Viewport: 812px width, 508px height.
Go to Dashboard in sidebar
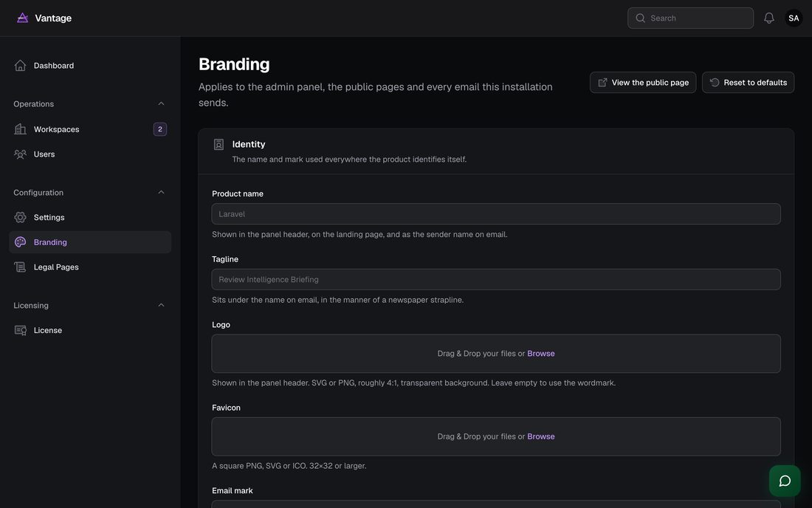(90, 66)
